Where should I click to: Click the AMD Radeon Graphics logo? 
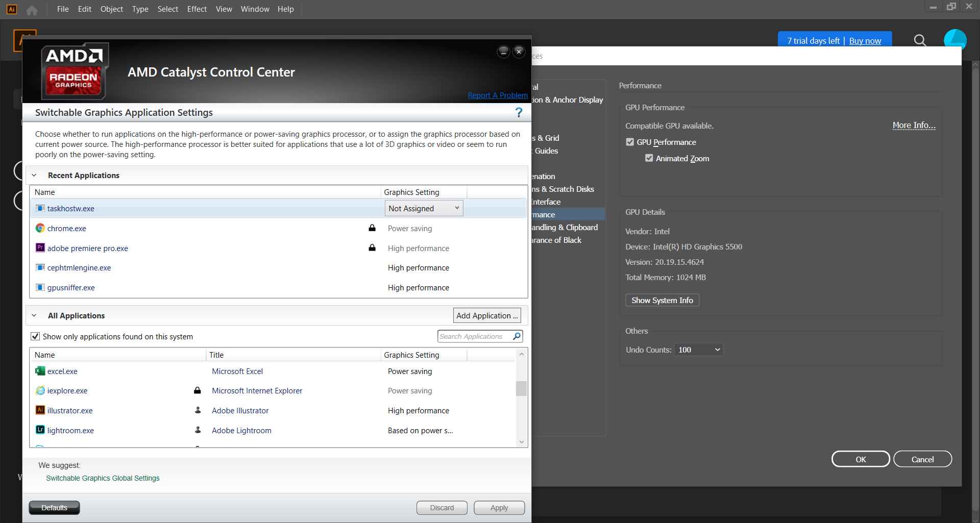[x=73, y=71]
